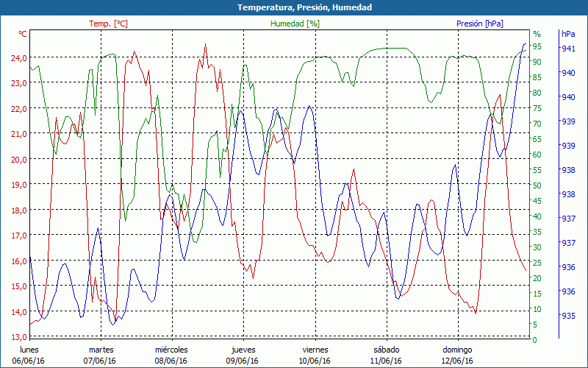Select the blue Presión [hPa] legend label
588x368 pixels.
(x=480, y=24)
